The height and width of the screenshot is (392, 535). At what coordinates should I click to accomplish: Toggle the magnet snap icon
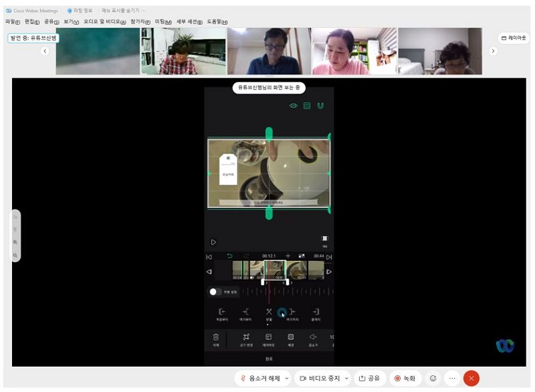tap(320, 106)
